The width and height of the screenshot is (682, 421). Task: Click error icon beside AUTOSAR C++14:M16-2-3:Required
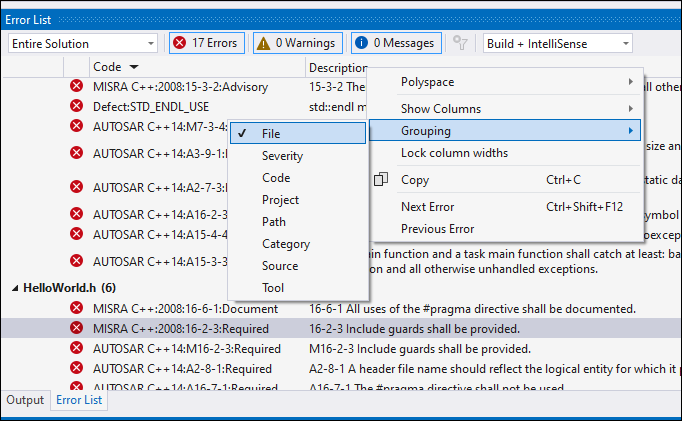point(77,348)
